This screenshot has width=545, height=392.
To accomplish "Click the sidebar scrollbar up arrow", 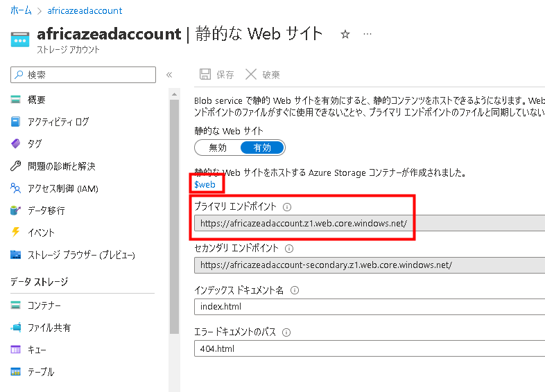I will 175,94.
